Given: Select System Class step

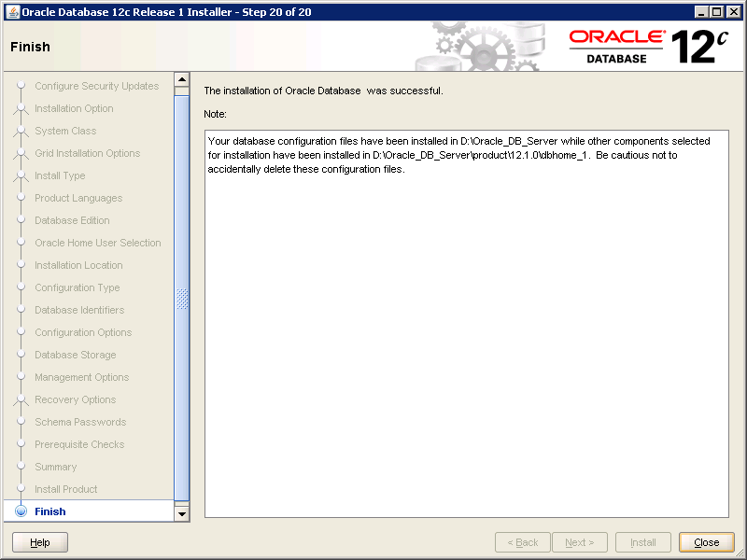Looking at the screenshot, I should [x=65, y=131].
